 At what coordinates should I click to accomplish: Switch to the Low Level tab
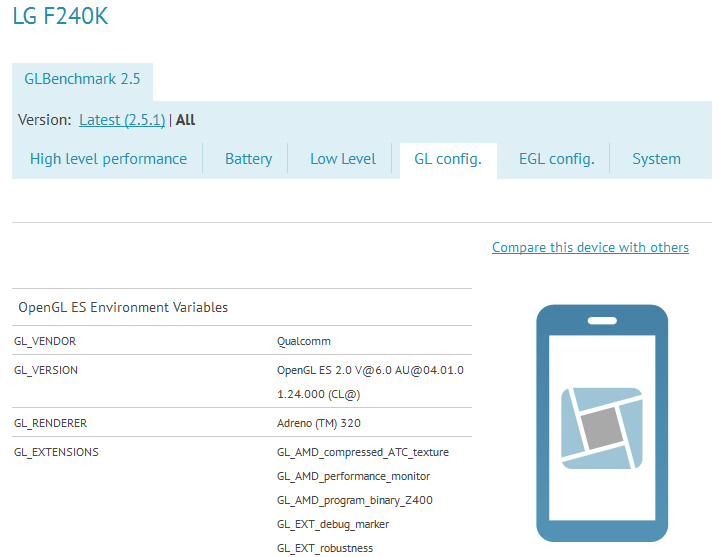343,159
